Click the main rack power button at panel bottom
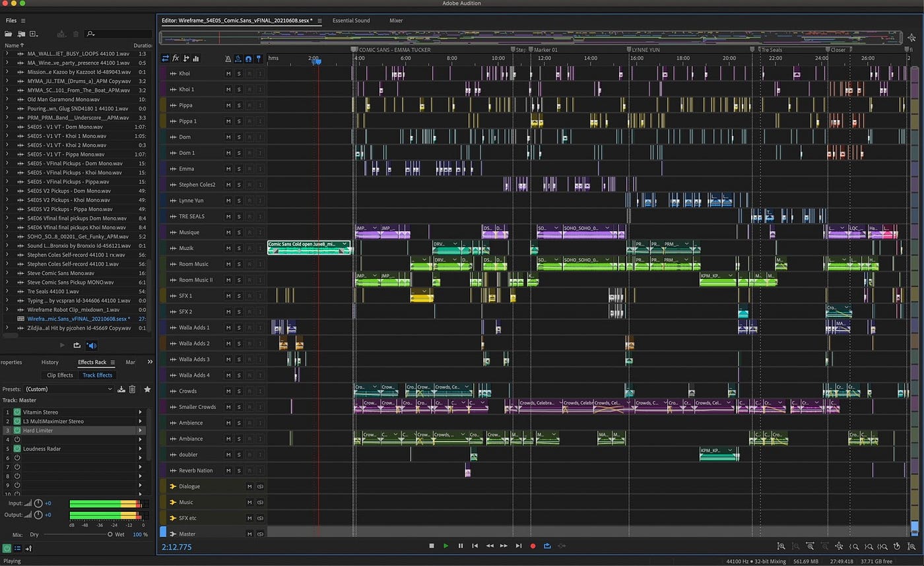This screenshot has height=566, width=924. 7,548
